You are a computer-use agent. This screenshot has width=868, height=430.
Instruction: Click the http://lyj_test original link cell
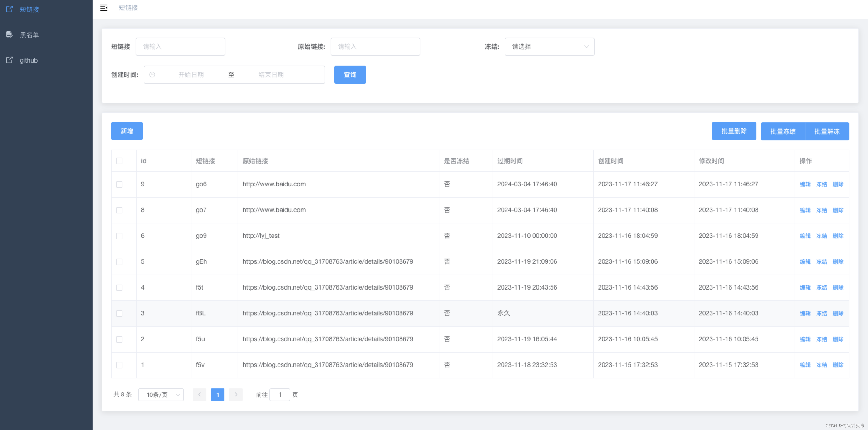point(261,236)
